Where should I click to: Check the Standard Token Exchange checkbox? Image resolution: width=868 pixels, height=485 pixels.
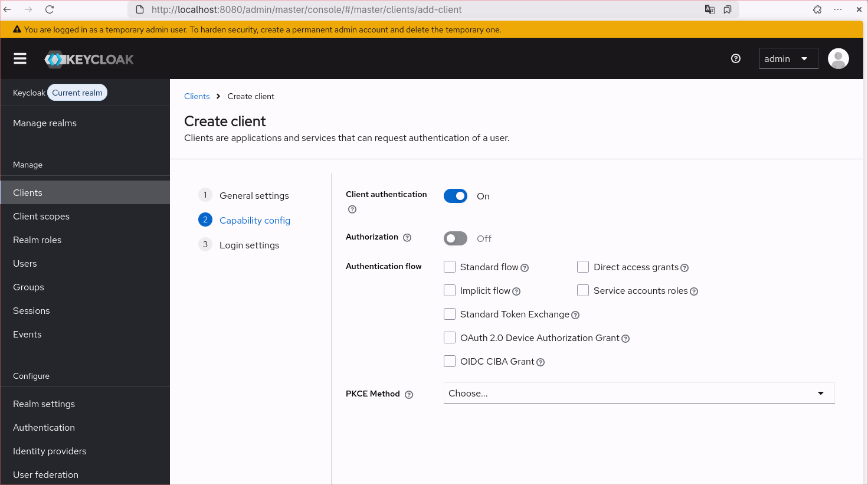coord(450,314)
